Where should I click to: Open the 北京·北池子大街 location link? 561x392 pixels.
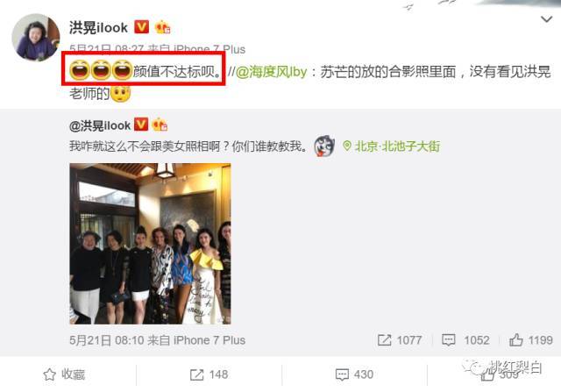[397, 146]
